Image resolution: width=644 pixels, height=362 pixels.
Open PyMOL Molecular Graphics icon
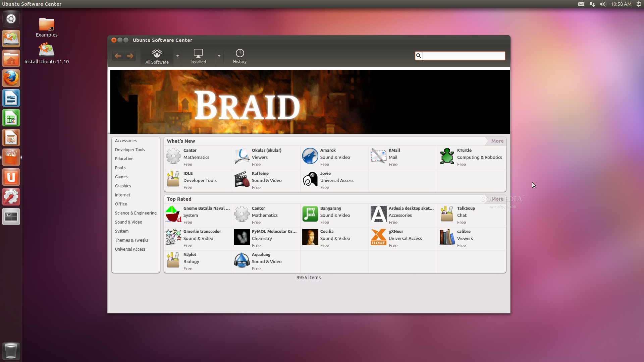242,237
